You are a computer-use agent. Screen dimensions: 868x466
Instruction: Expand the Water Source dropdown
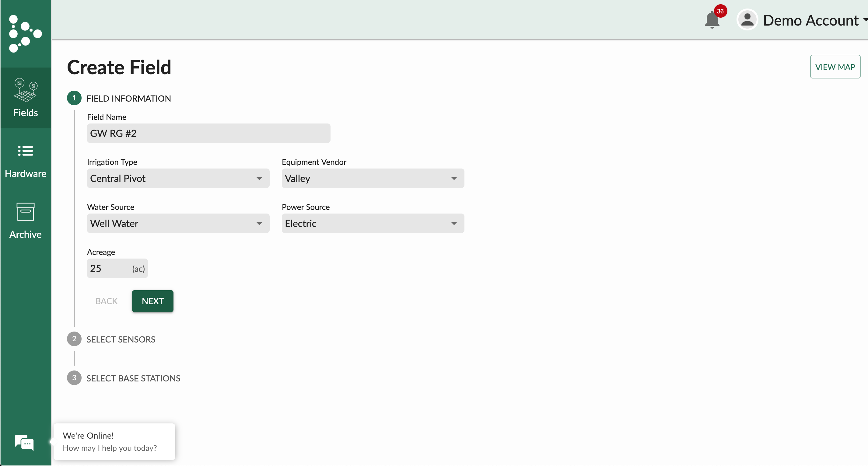click(178, 223)
